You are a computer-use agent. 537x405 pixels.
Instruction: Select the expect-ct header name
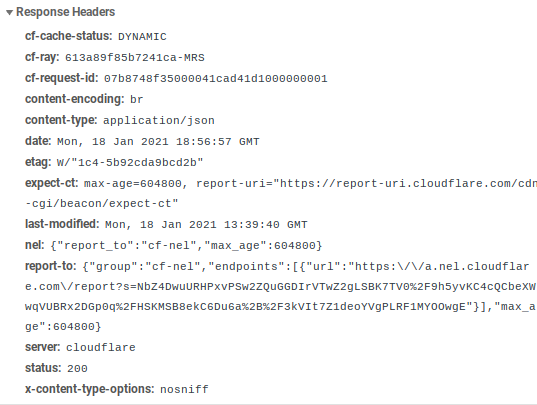[x=52, y=183]
